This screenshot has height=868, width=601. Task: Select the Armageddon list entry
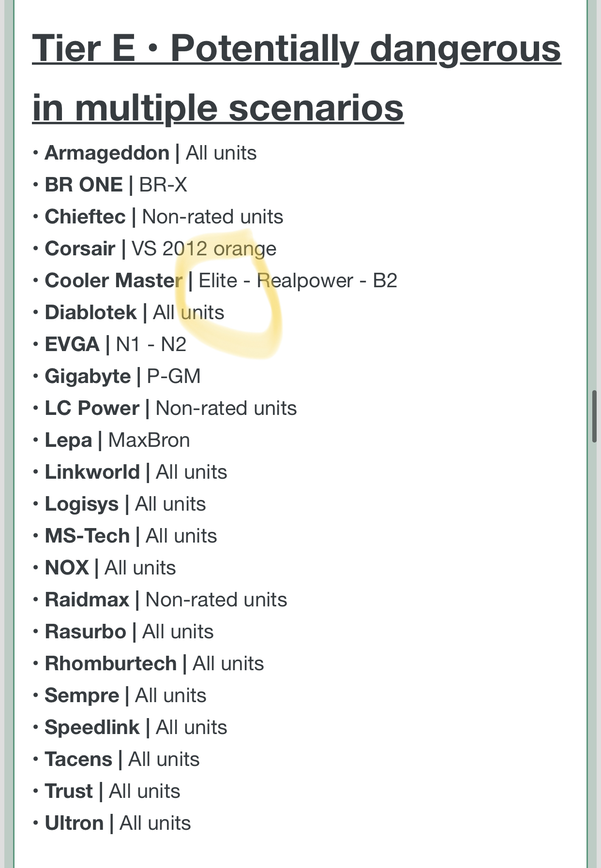(150, 153)
